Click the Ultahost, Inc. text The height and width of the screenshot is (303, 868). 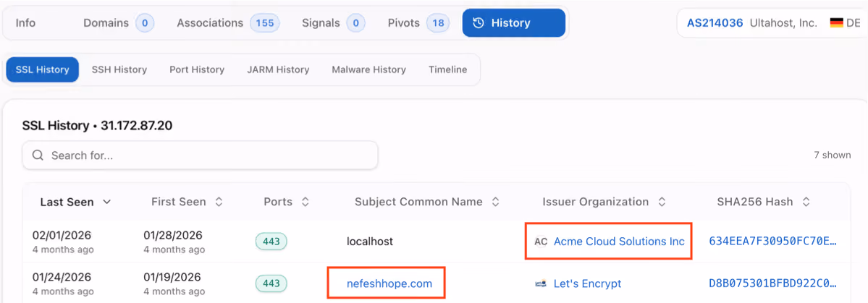[x=783, y=23]
